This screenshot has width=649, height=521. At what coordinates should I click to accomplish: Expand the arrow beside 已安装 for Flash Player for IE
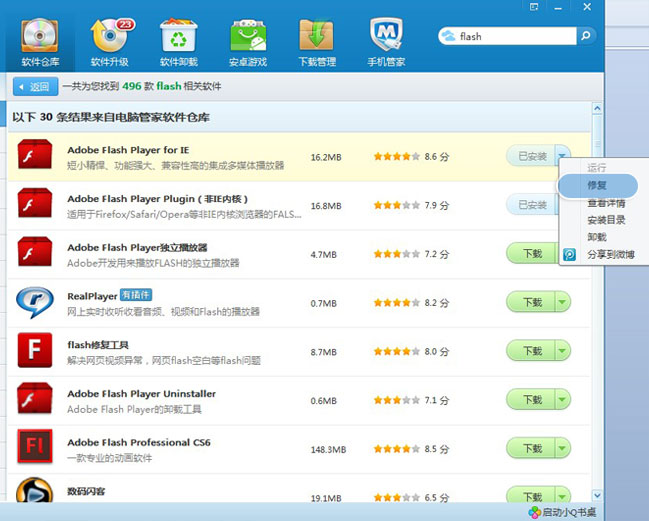coord(562,156)
